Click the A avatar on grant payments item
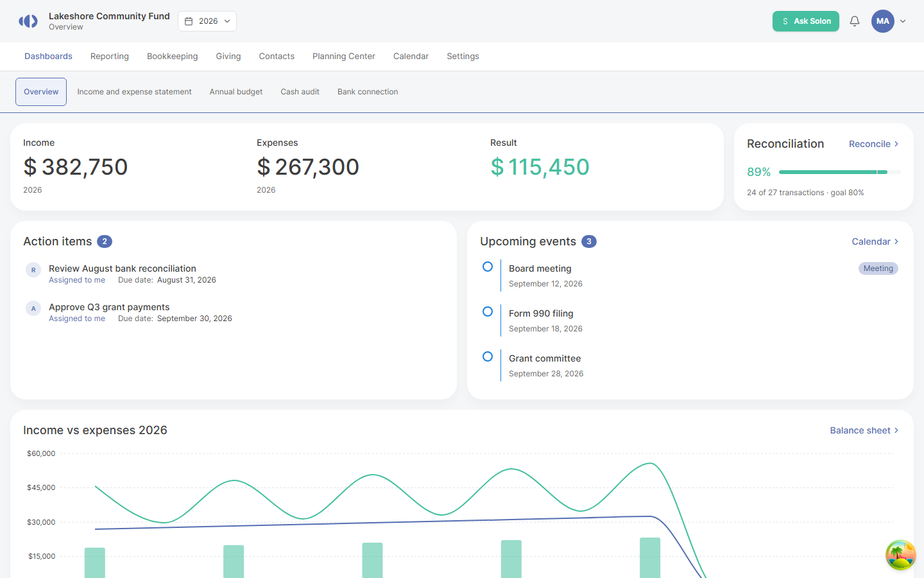The image size is (924, 578). click(x=33, y=308)
